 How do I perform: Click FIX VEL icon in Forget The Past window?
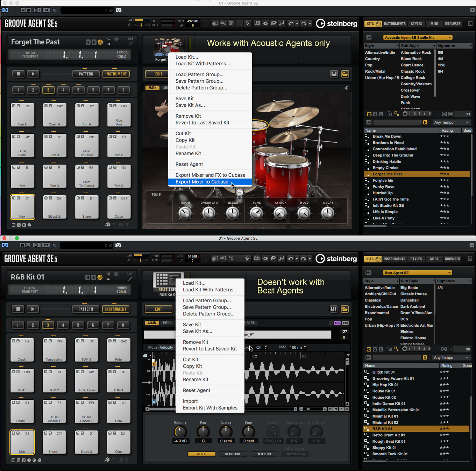[231, 23]
